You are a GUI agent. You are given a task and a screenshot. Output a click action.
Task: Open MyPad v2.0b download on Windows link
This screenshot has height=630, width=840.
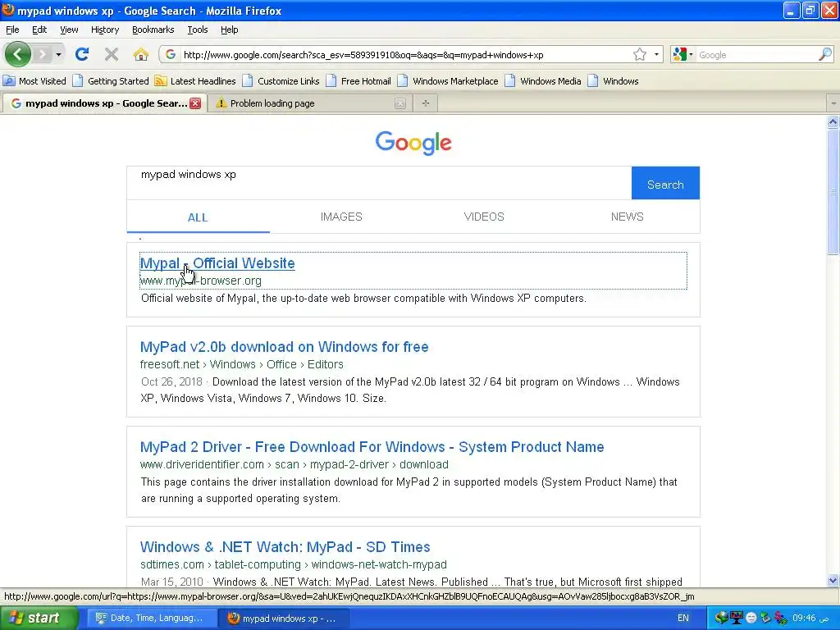(285, 347)
